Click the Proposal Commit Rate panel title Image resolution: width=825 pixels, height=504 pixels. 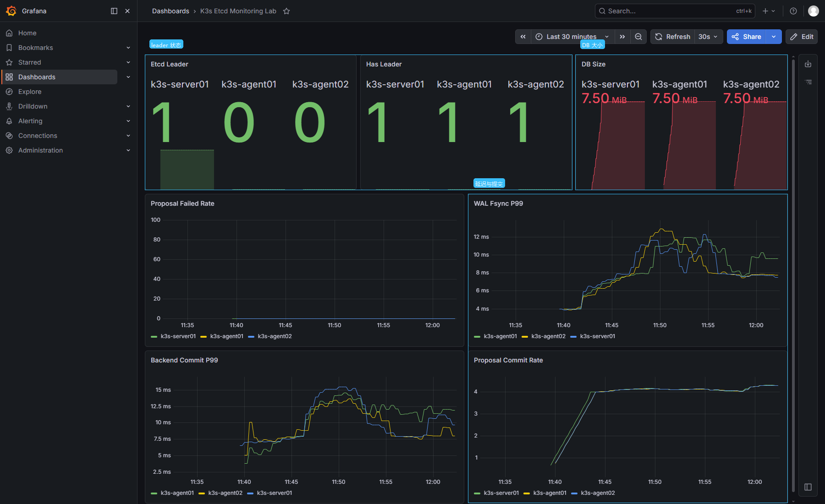click(508, 360)
